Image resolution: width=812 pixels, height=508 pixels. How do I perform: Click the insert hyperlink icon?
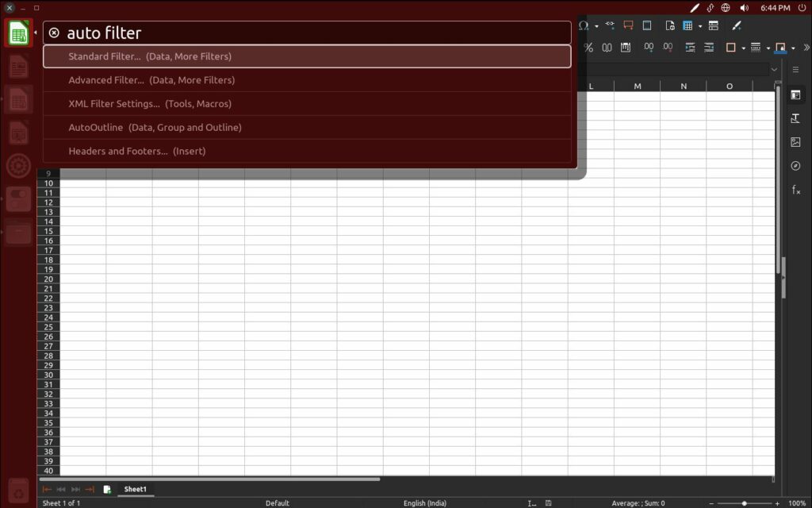pos(610,25)
